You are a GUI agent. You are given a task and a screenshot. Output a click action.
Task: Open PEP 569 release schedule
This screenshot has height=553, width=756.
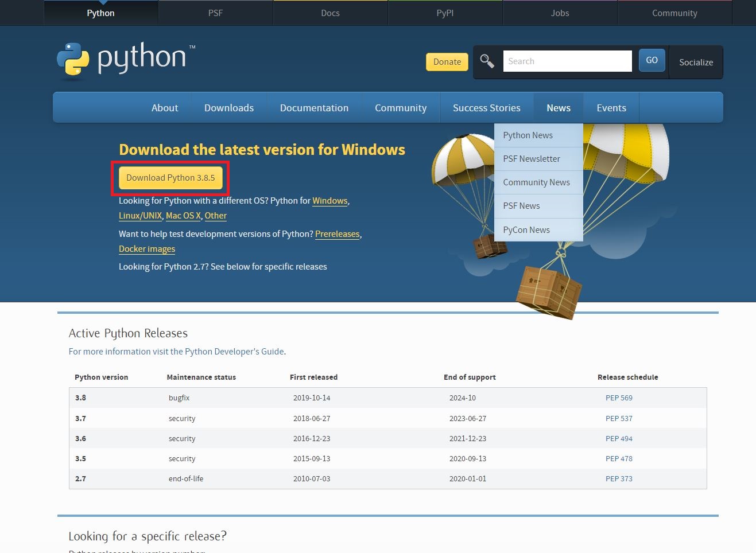point(619,398)
